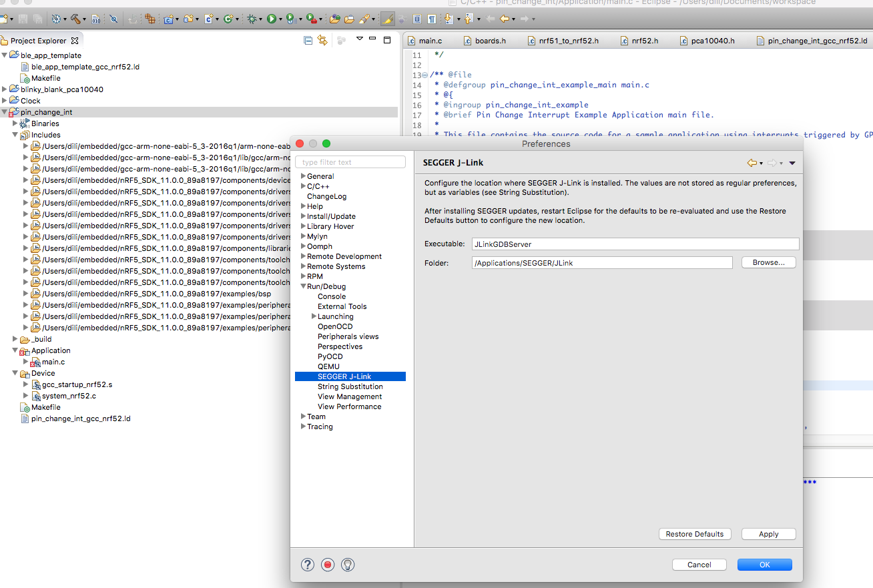The width and height of the screenshot is (873, 588).
Task: Collapse the Includes node in Project Explorer
Action: (x=15, y=135)
